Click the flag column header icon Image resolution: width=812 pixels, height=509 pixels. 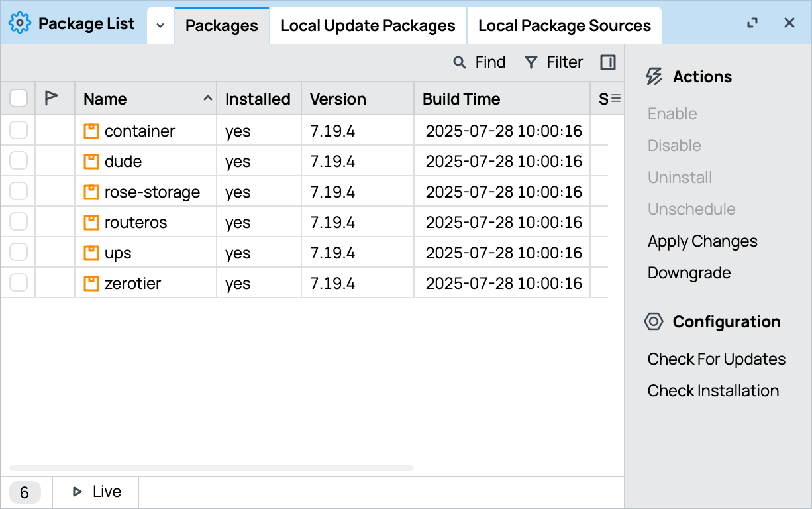[x=51, y=99]
